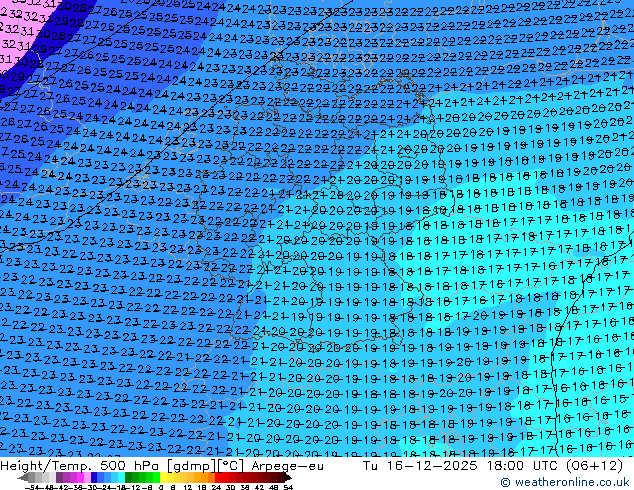
Task: Click the legend value label 24
Action: (216, 487)
